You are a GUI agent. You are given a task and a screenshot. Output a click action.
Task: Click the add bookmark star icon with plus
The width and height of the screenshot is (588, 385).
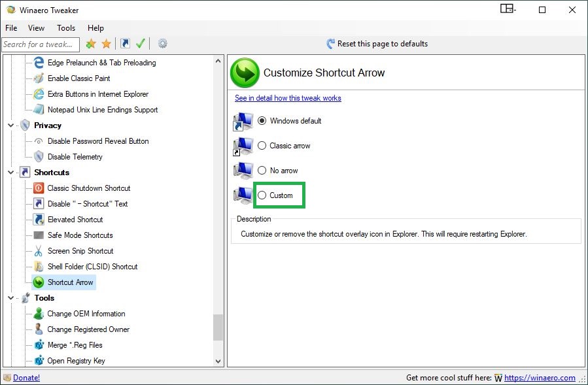pos(91,44)
